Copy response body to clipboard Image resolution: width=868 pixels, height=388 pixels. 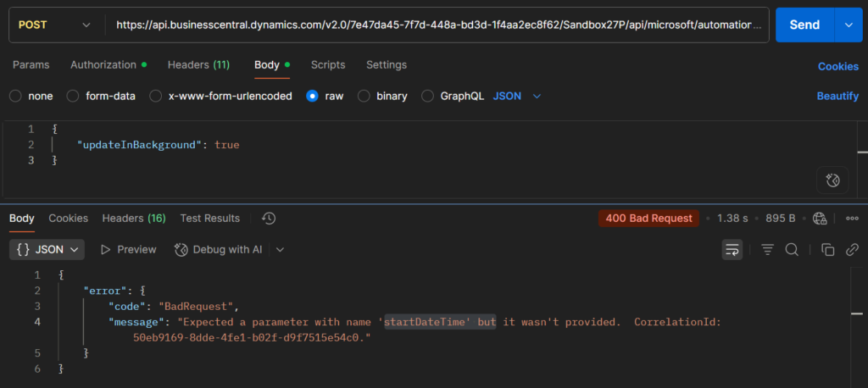[827, 249]
